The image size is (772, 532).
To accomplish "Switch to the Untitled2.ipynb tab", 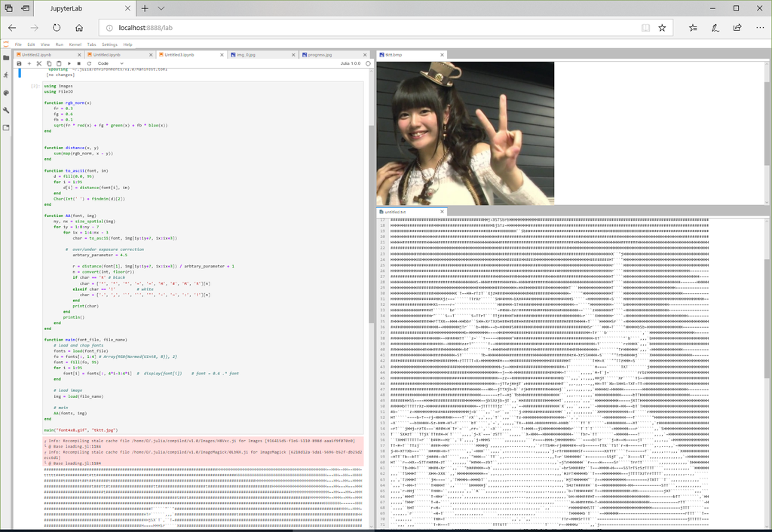I will tap(47, 54).
